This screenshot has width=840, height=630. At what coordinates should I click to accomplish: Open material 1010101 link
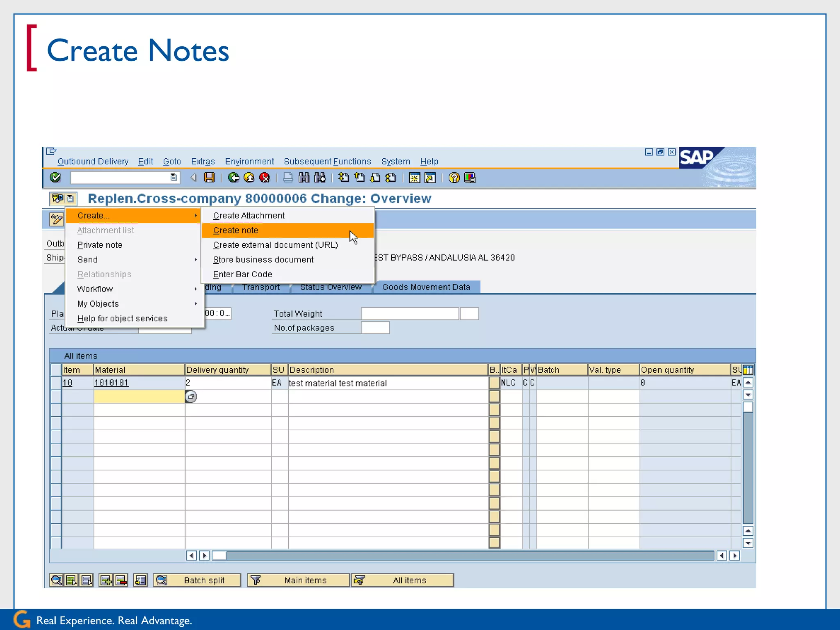(112, 383)
